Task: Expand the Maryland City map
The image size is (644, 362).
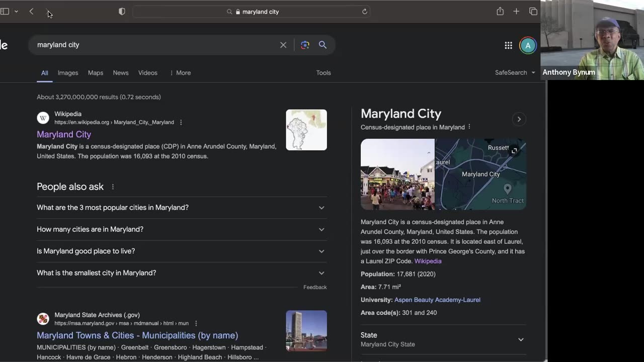Action: [x=514, y=150]
